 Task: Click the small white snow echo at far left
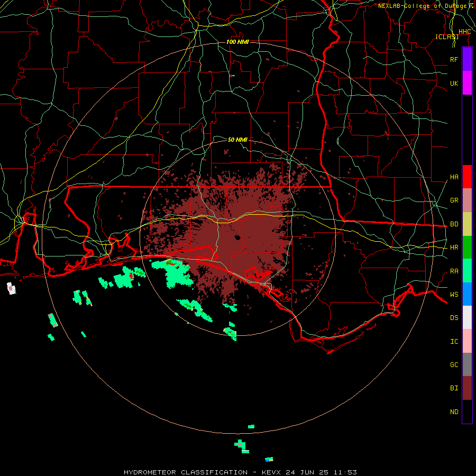point(11,288)
